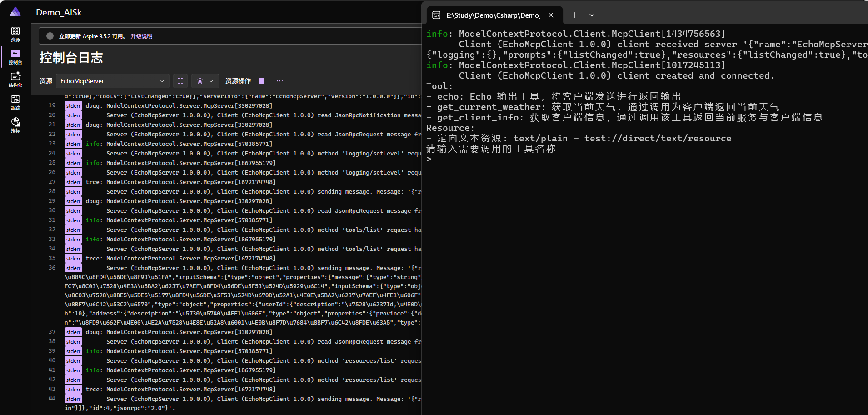Add a new terminal tab with plus
The image size is (868, 415).
coord(575,15)
